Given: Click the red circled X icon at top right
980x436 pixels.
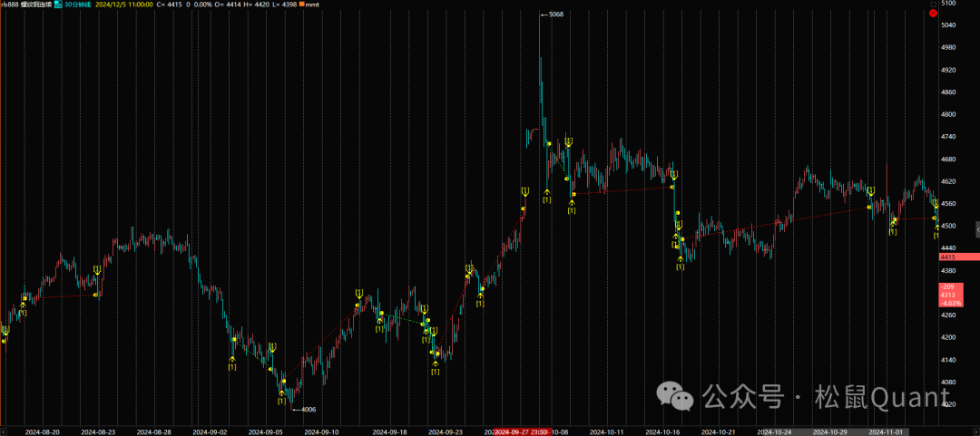Looking at the screenshot, I should pyautogui.click(x=933, y=14).
